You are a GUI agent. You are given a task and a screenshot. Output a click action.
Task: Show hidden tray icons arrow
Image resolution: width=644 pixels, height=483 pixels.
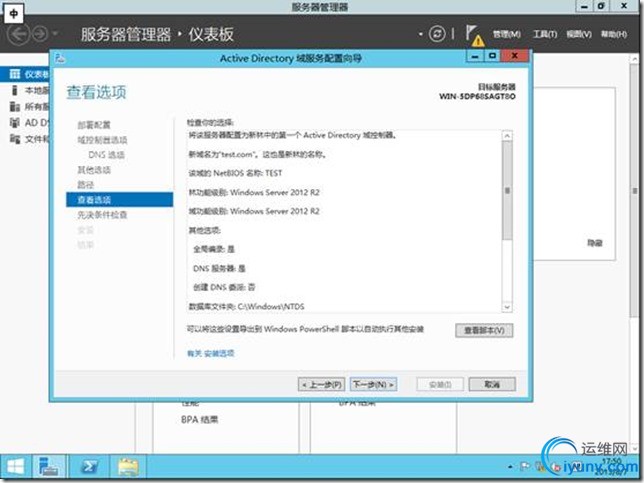(x=511, y=467)
